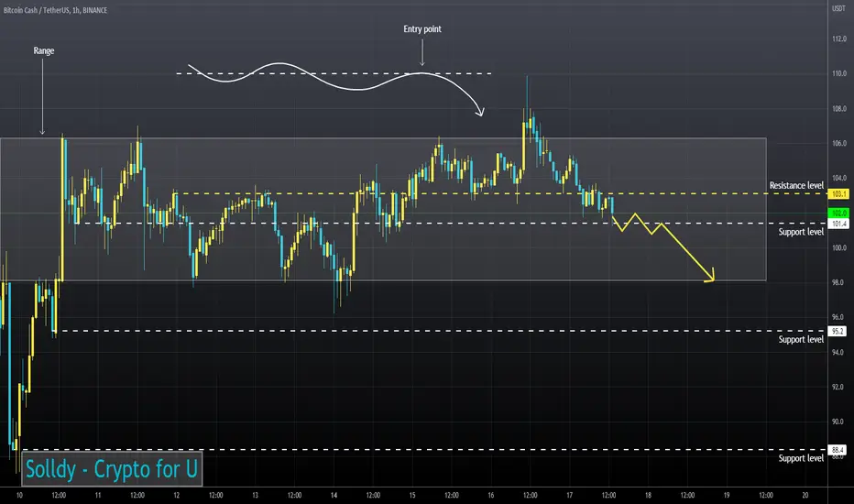Click 98.0 on the price axis
This screenshot has height=504, width=854.
[x=838, y=282]
